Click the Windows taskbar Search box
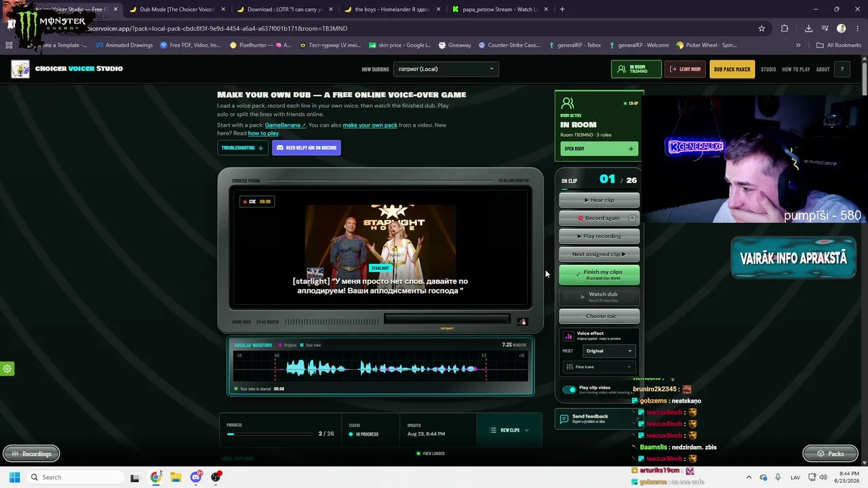Viewport: 868px width, 488px height. coord(77,477)
